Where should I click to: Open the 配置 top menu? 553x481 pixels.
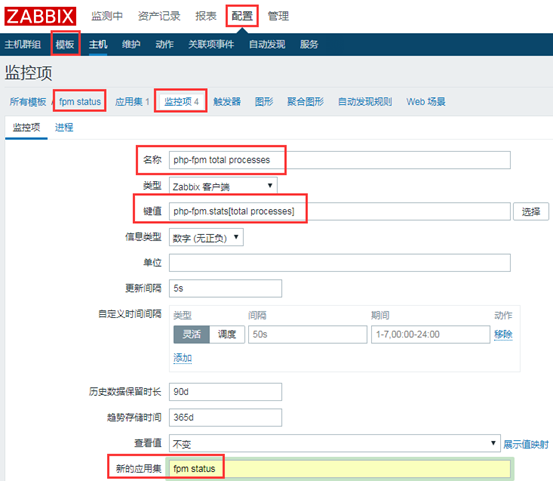tap(242, 16)
